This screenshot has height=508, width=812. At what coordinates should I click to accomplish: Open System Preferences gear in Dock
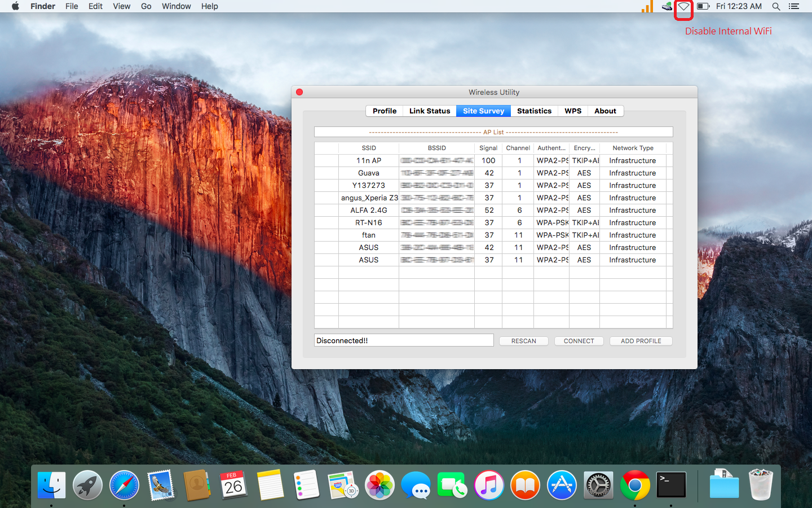pyautogui.click(x=598, y=485)
